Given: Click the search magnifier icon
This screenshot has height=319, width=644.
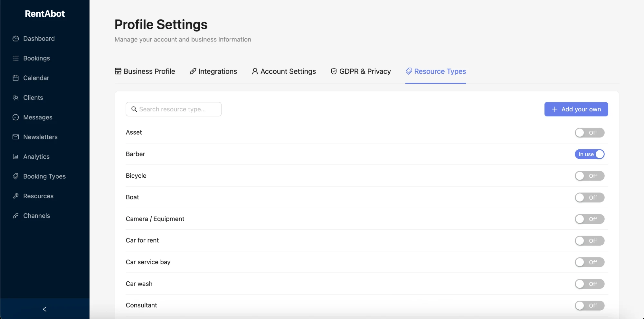Looking at the screenshot, I should [134, 109].
